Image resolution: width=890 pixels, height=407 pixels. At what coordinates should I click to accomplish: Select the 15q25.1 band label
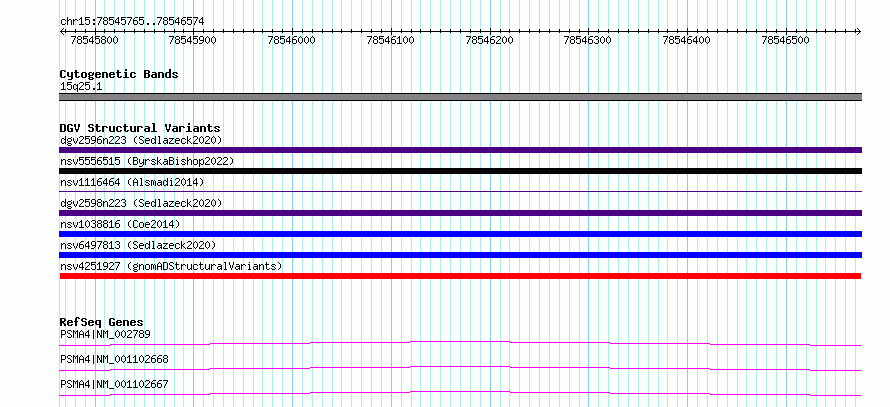(81, 87)
